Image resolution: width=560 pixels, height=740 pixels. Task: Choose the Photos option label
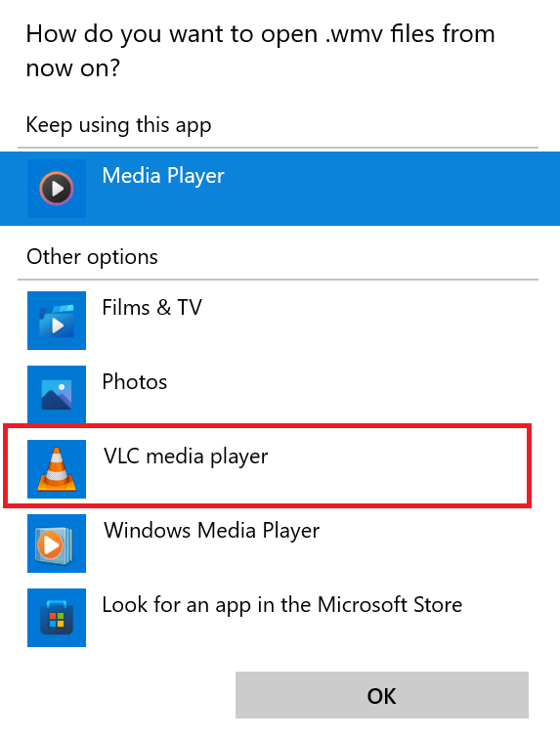(135, 382)
